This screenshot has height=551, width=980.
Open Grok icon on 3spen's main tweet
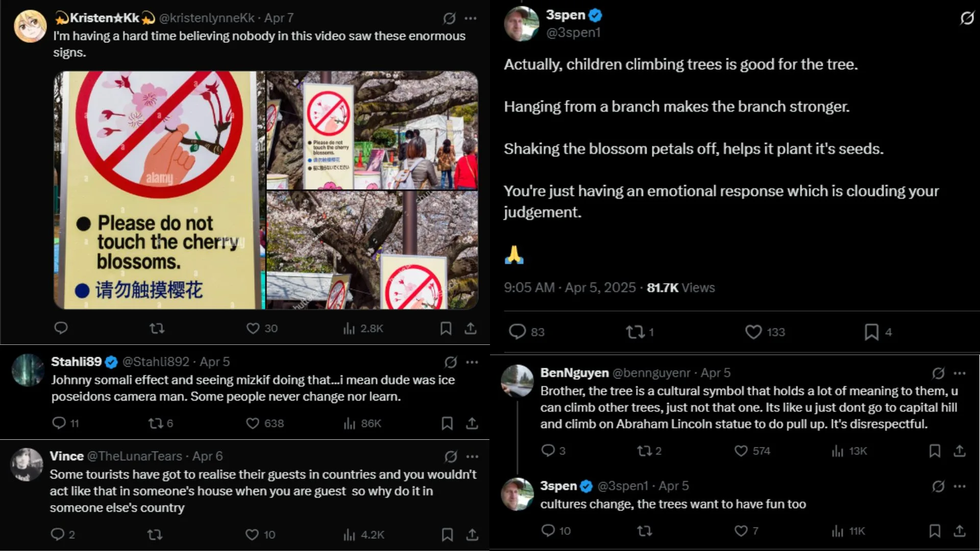967,19
